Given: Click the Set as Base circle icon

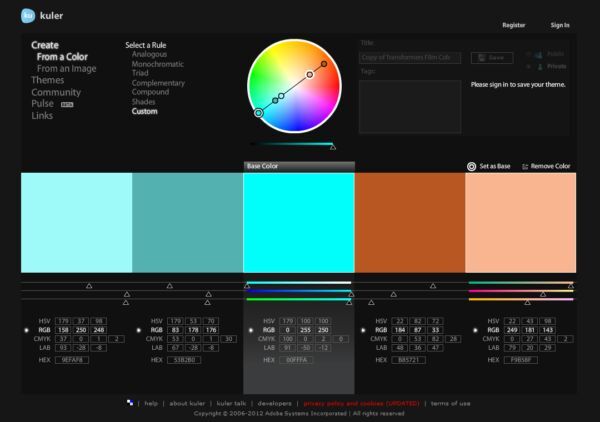Looking at the screenshot, I should (471, 166).
